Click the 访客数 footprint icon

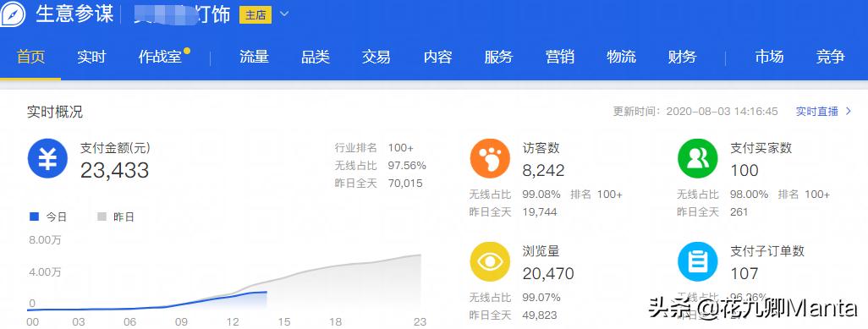(490, 158)
